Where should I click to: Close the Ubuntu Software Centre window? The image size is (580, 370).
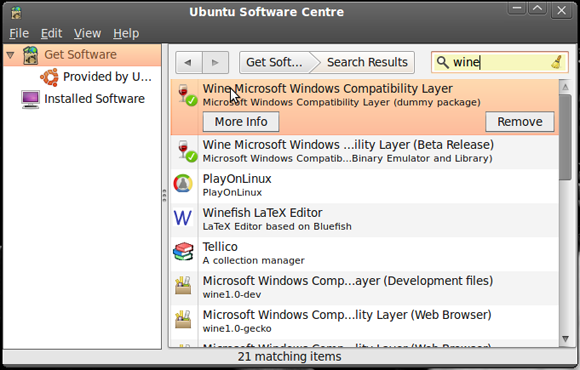(x=561, y=10)
